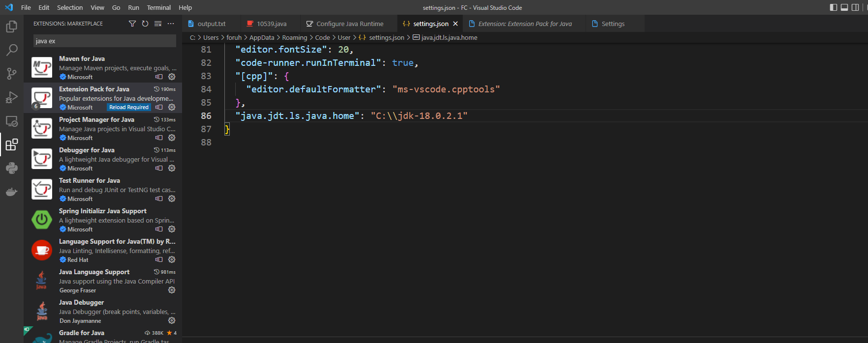Expand foruh breadcrumb segment
The image size is (868, 343).
[x=234, y=37]
